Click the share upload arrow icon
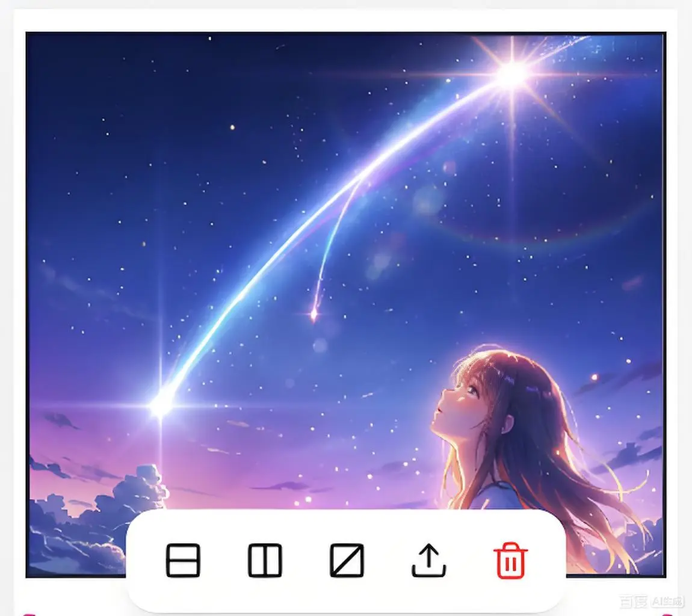The height and width of the screenshot is (616, 692). (x=429, y=560)
